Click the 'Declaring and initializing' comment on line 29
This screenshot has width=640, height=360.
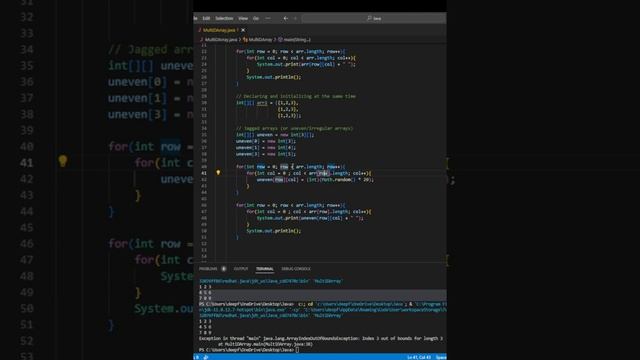coord(296,96)
